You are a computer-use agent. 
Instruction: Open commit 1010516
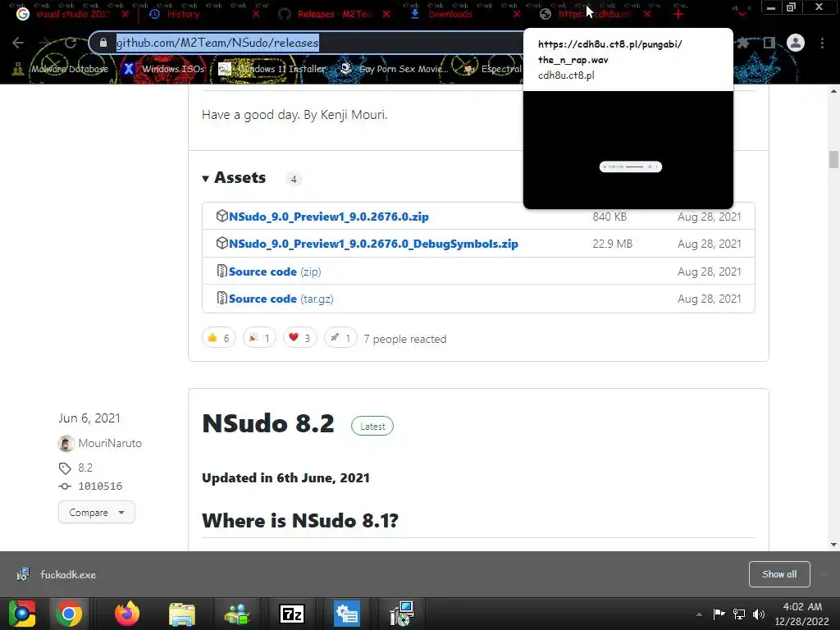100,486
